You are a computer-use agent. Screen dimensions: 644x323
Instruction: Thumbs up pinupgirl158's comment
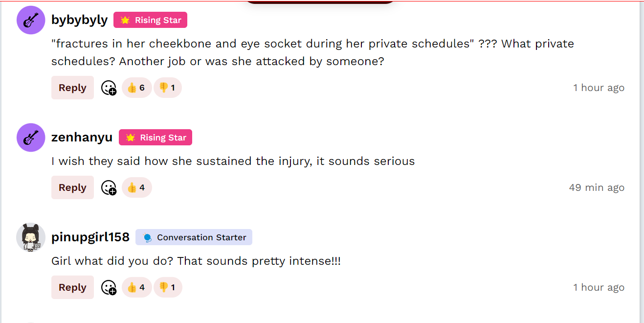tap(136, 288)
